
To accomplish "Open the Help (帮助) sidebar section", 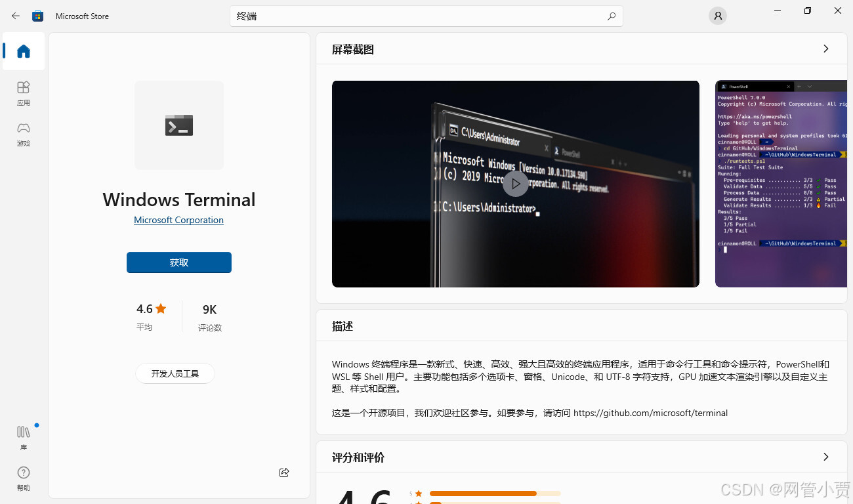I will tap(24, 478).
